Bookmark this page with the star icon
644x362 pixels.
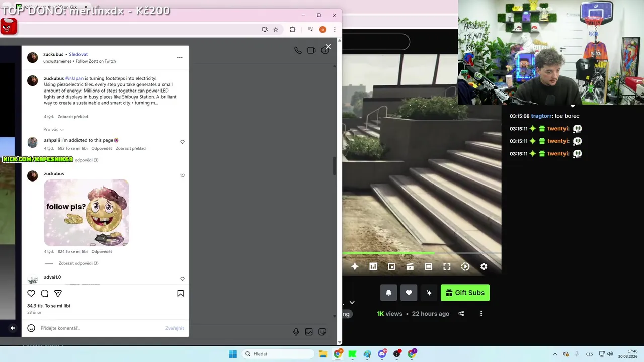[276, 30]
